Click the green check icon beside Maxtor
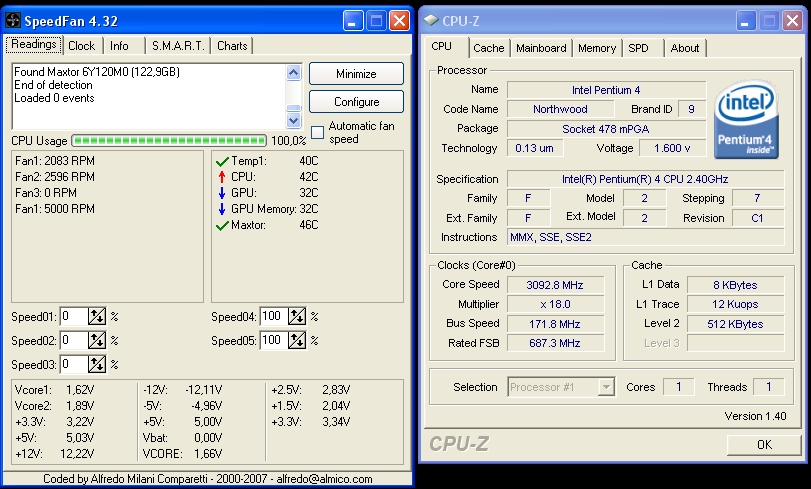Screen dimensions: 811x489 tap(222, 226)
